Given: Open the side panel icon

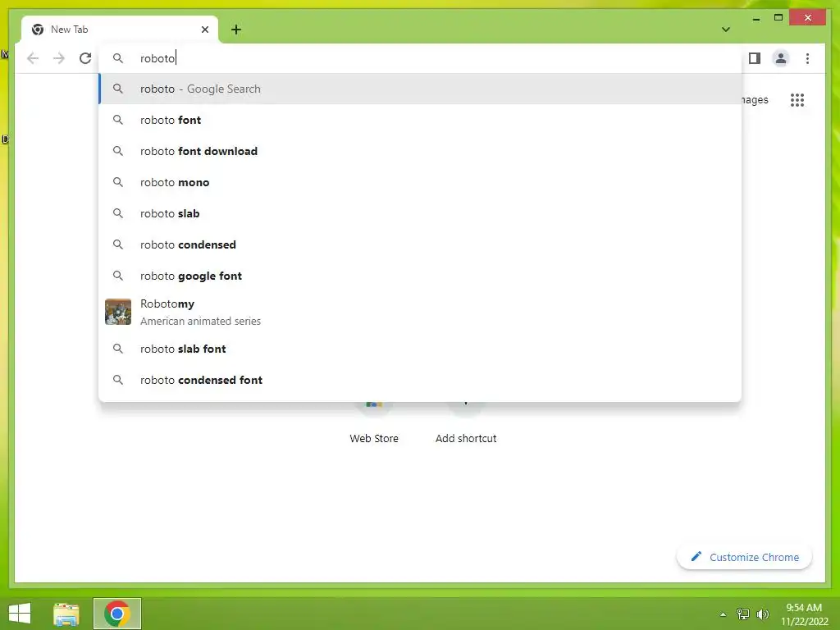Looking at the screenshot, I should click(755, 58).
